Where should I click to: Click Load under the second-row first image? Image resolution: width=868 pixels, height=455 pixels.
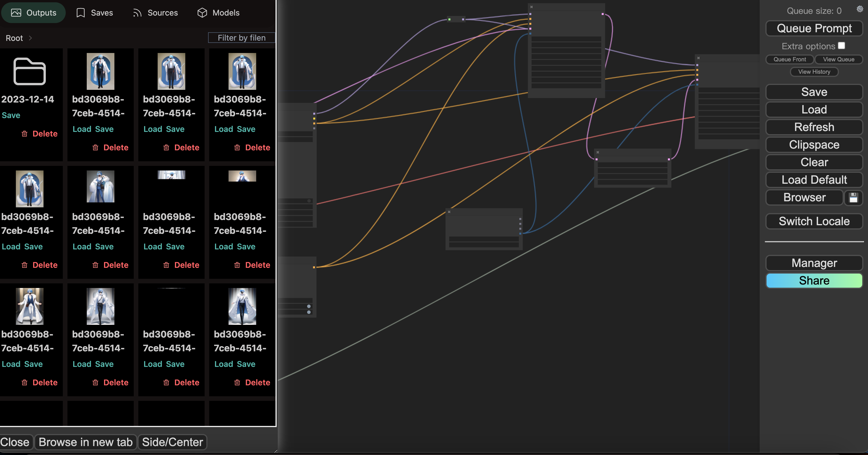coord(11,247)
